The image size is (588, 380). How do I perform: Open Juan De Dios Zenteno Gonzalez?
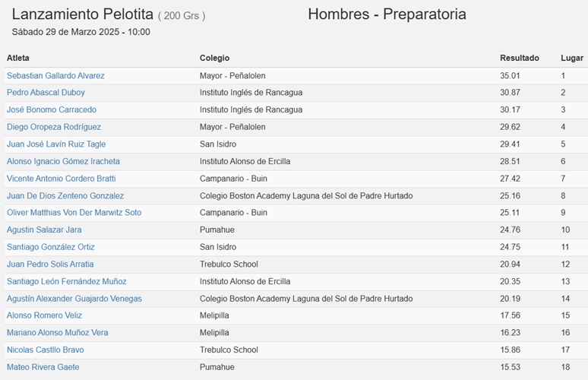tap(65, 196)
